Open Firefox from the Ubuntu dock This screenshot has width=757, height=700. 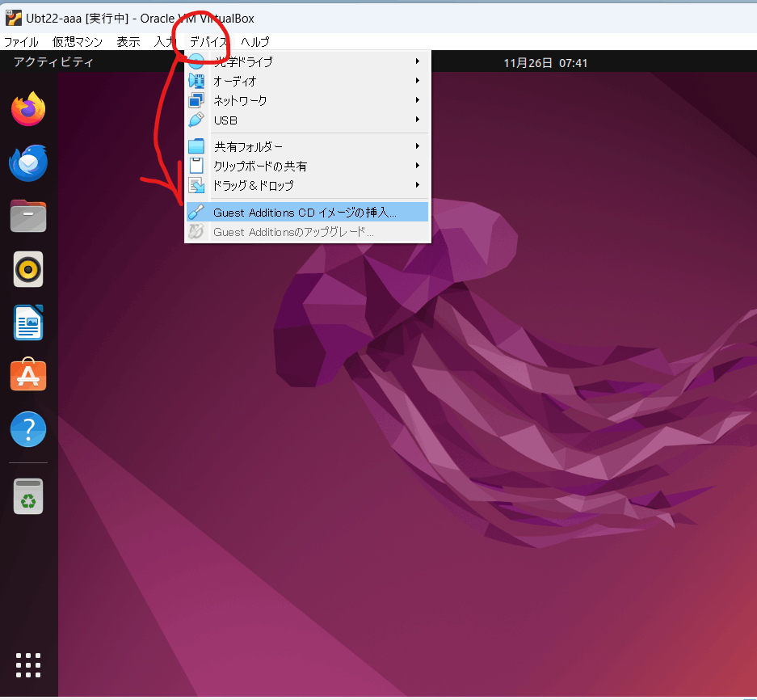pos(28,108)
